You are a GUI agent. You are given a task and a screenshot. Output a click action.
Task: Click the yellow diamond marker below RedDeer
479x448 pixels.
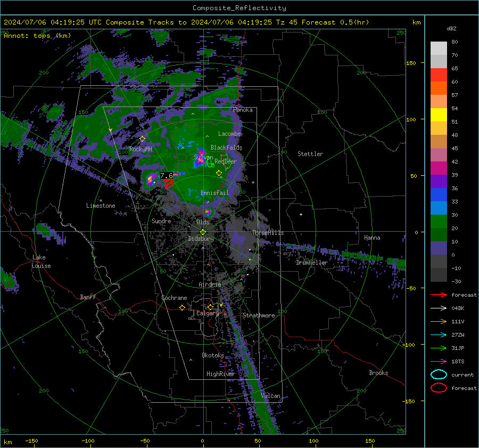219,173
